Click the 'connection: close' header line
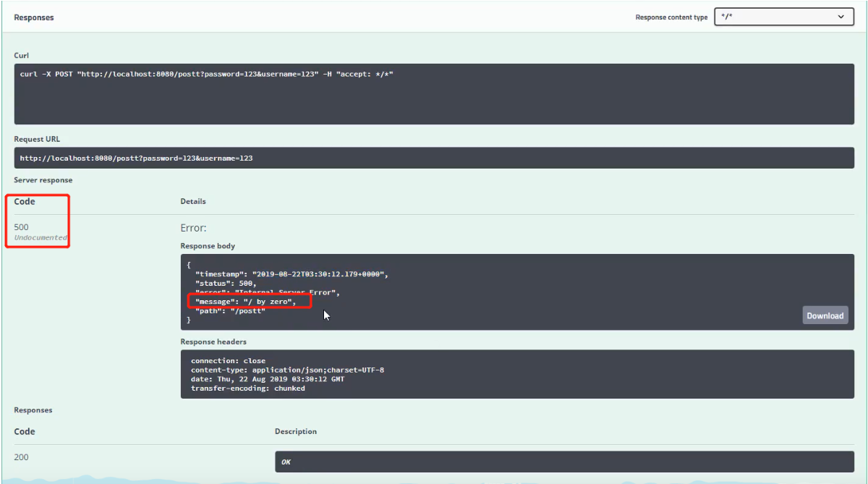This screenshot has height=484, width=868. click(x=228, y=360)
